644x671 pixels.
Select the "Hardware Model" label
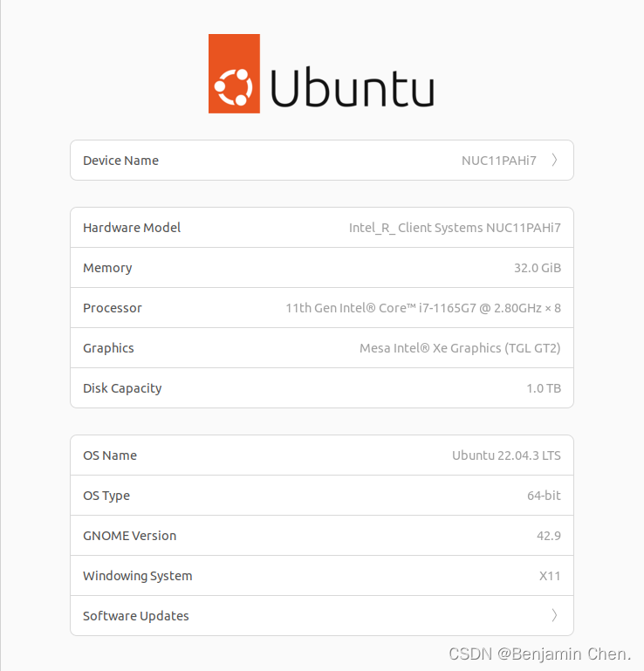pos(132,228)
